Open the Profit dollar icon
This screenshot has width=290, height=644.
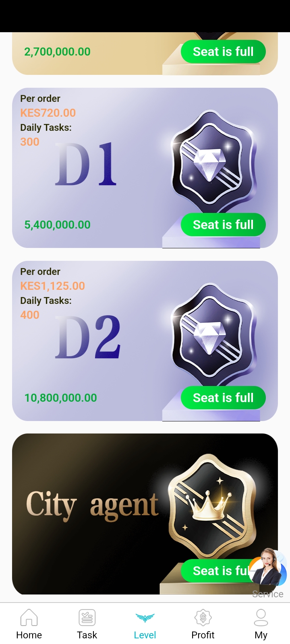[x=203, y=617]
